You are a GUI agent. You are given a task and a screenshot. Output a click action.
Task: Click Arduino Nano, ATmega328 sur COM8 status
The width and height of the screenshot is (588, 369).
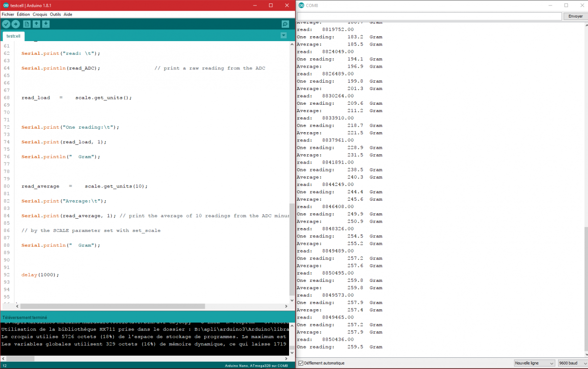(x=256, y=366)
